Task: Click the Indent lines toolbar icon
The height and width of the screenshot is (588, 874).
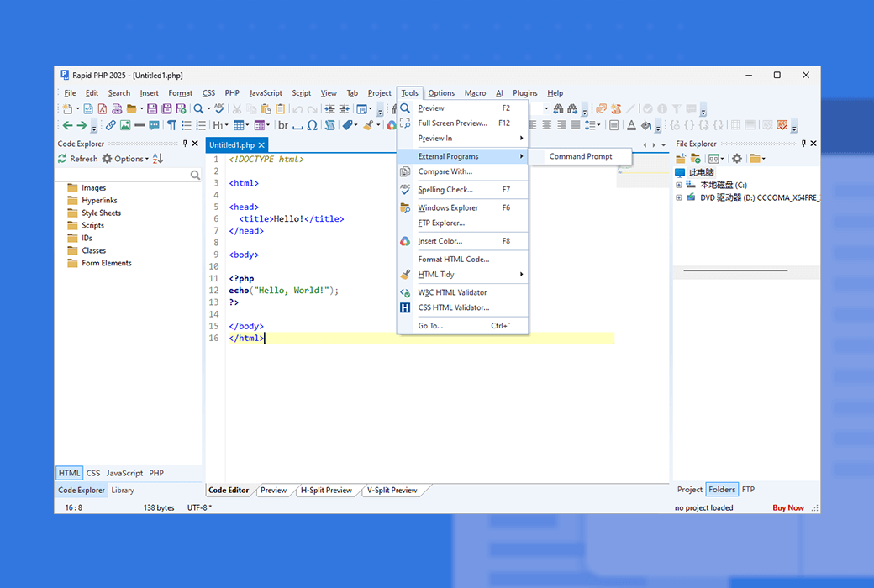Action: (x=329, y=108)
